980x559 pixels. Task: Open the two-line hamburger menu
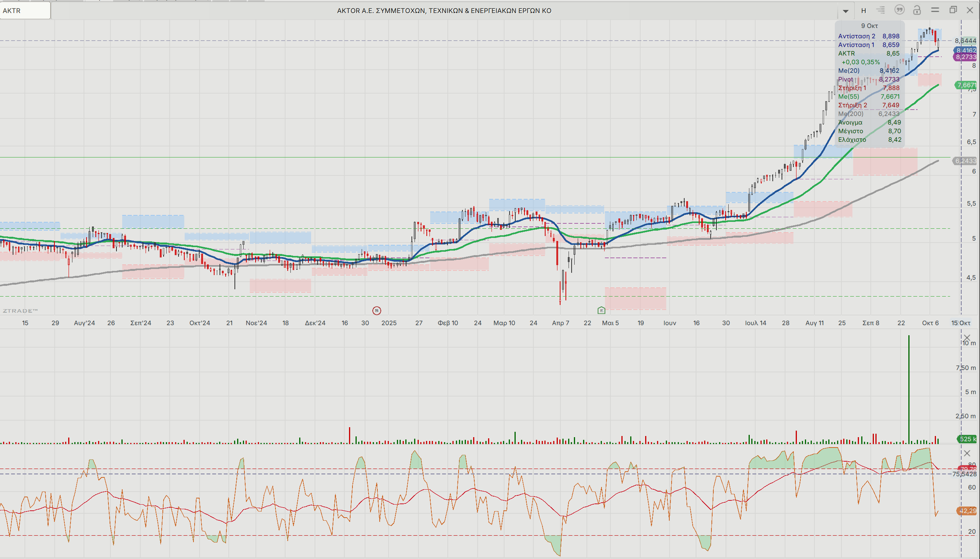pyautogui.click(x=935, y=10)
